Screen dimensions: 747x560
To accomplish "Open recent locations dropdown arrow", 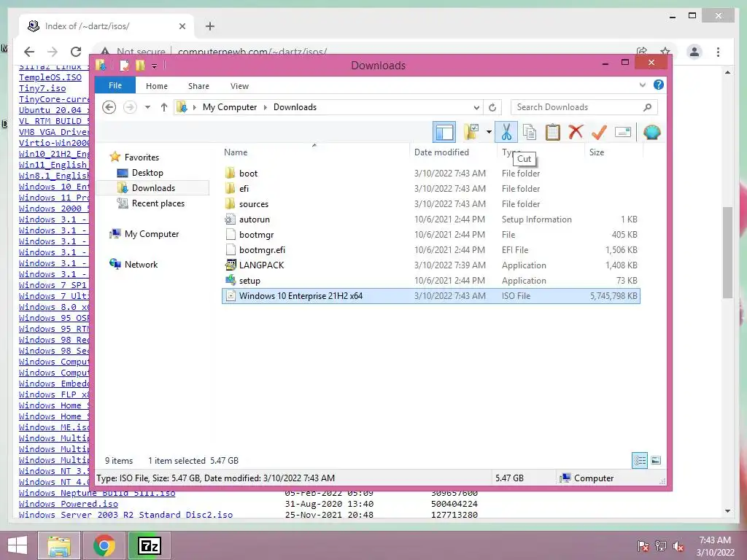I will coord(147,107).
